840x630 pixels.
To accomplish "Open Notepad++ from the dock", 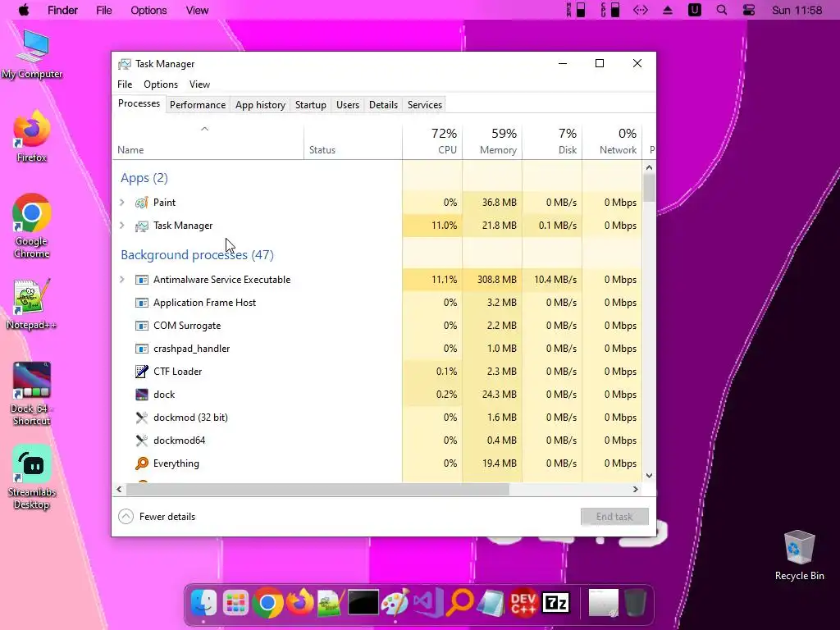I will pyautogui.click(x=331, y=603).
